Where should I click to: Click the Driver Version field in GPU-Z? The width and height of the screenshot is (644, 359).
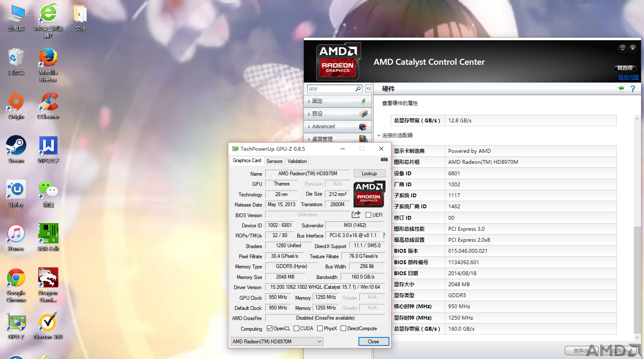click(x=325, y=287)
